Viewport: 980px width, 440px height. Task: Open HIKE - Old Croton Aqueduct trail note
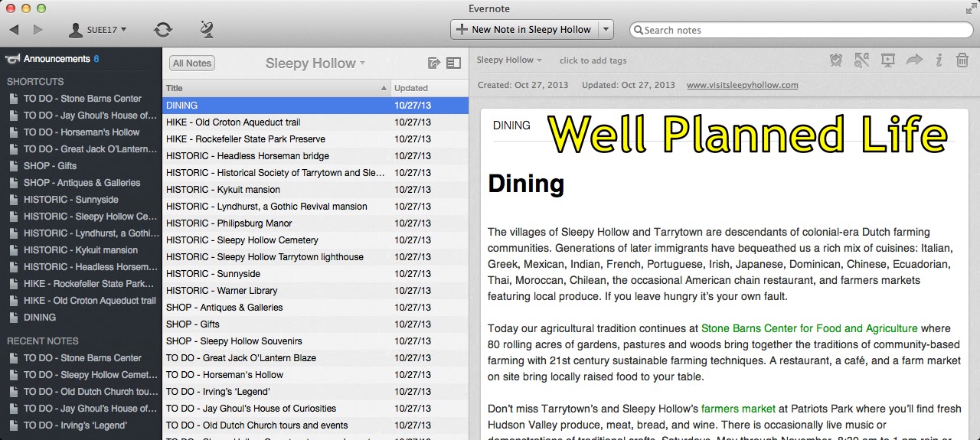point(315,122)
